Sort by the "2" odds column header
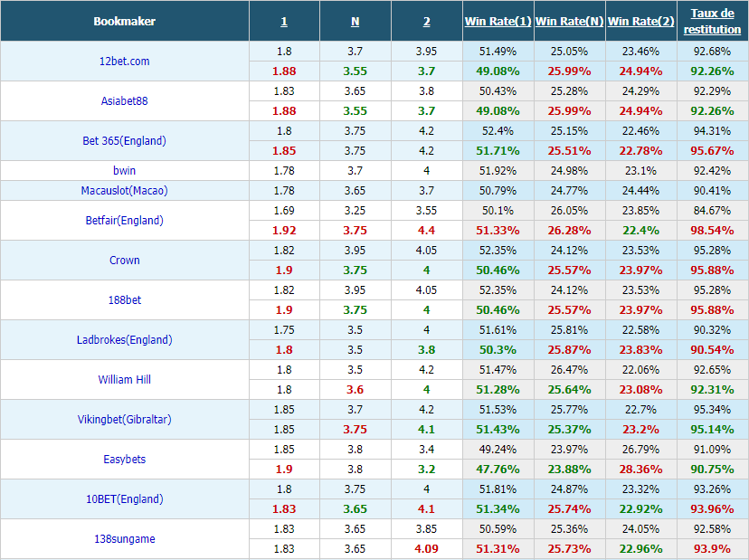This screenshot has height=560, width=749. [427, 22]
